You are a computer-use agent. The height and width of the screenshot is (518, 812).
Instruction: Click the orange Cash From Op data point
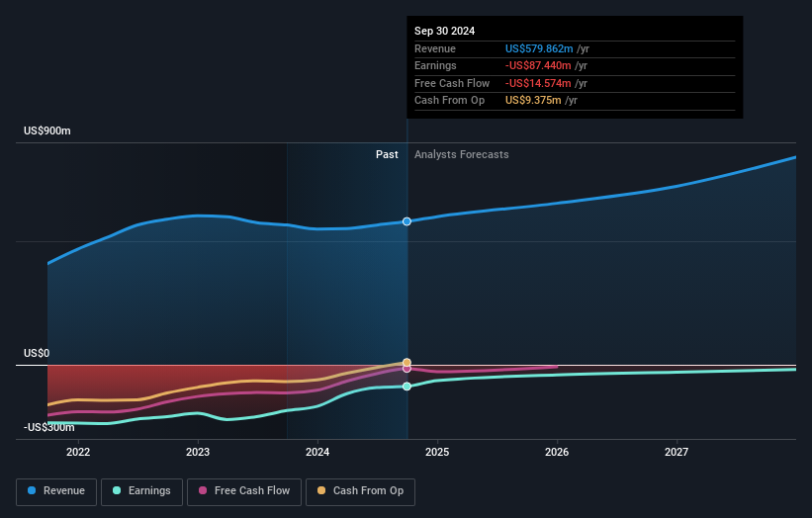click(407, 362)
